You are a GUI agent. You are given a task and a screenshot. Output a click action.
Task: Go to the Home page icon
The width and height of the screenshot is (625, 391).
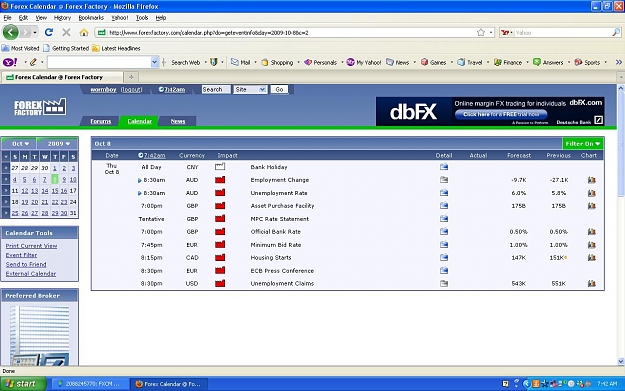point(84,32)
